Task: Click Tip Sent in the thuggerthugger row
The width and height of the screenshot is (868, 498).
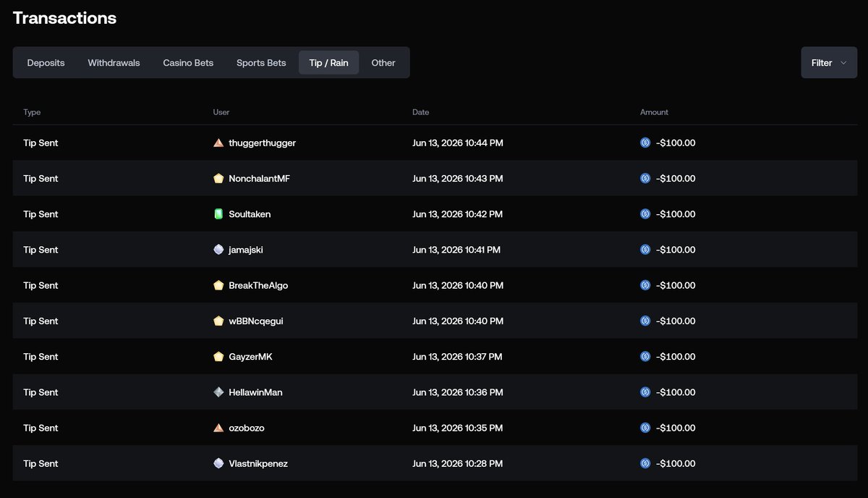Action: pyautogui.click(x=41, y=143)
